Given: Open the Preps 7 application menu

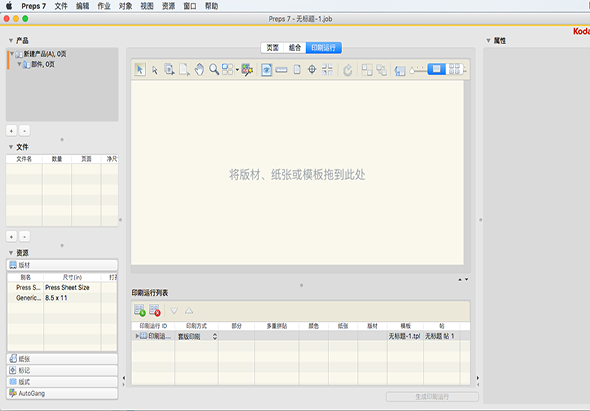Looking at the screenshot, I should tap(33, 6).
